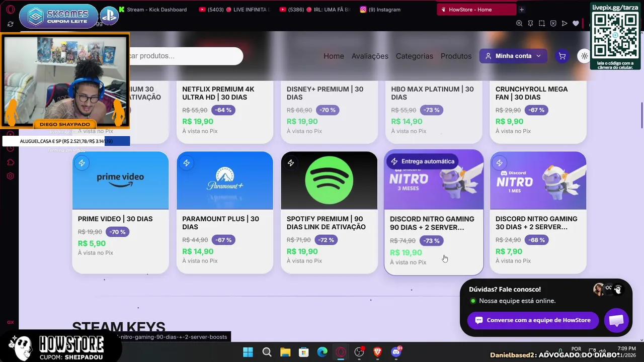Open the GX Corner sidebar icon
The height and width of the screenshot is (362, 644).
point(10,322)
